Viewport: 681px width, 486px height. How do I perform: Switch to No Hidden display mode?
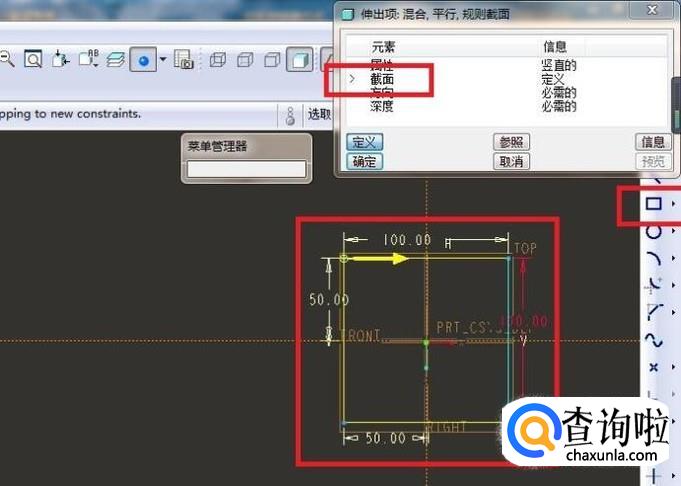point(272,60)
